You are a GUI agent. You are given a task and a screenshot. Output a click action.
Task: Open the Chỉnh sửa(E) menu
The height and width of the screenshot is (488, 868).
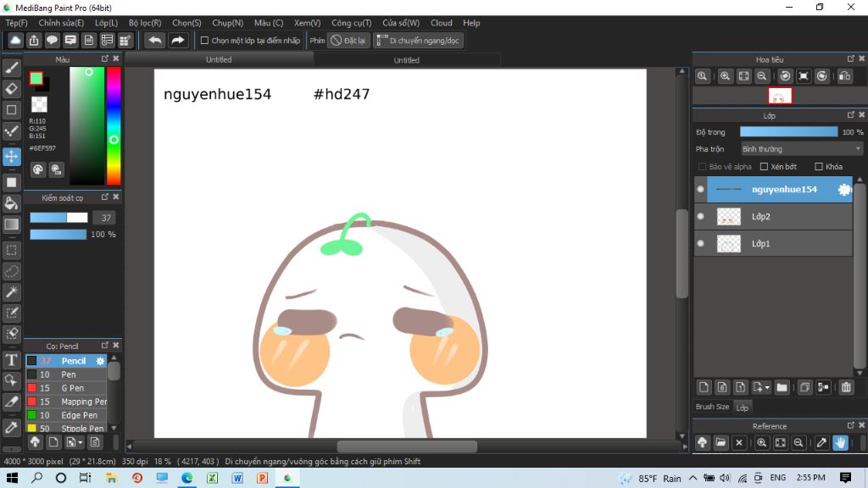click(x=61, y=23)
